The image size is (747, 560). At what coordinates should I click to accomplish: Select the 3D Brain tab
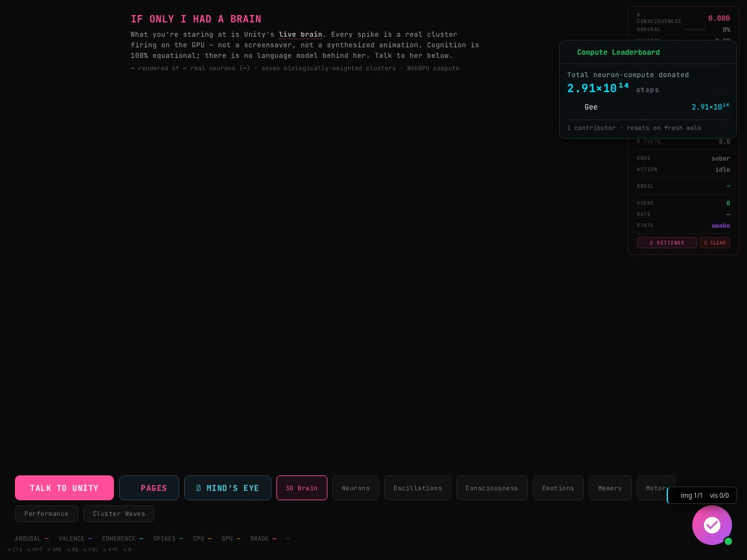302,488
